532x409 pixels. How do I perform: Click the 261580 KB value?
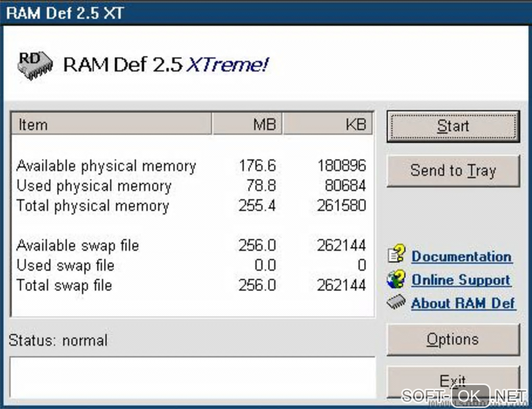coord(342,206)
